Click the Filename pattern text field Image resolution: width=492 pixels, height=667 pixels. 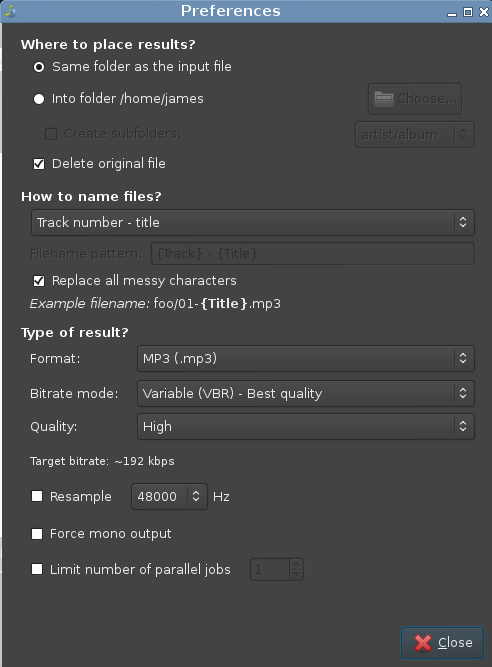313,254
